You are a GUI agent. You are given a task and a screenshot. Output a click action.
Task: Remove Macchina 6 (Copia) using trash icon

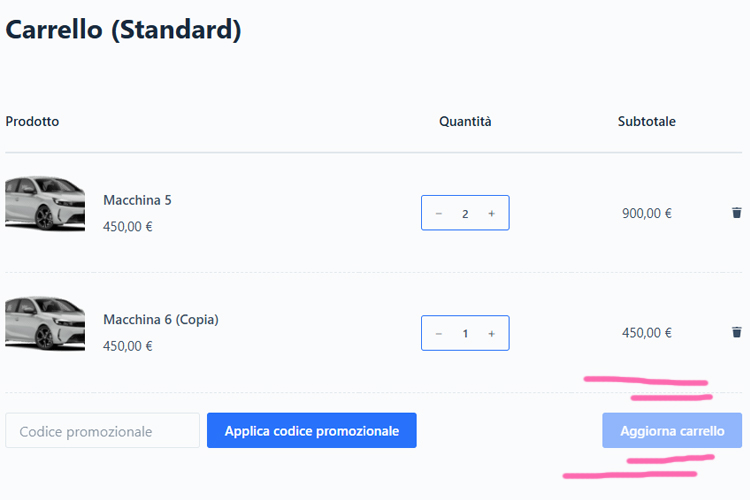pyautogui.click(x=737, y=333)
